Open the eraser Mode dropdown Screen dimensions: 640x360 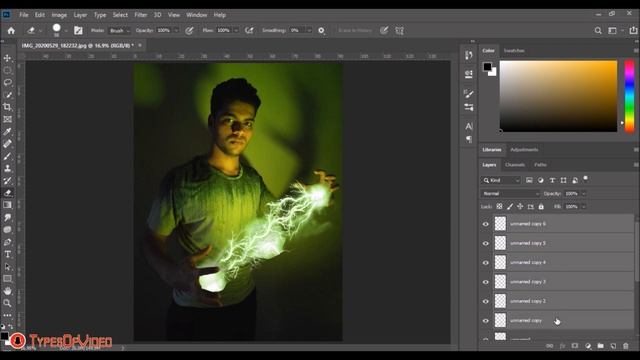pyautogui.click(x=119, y=31)
